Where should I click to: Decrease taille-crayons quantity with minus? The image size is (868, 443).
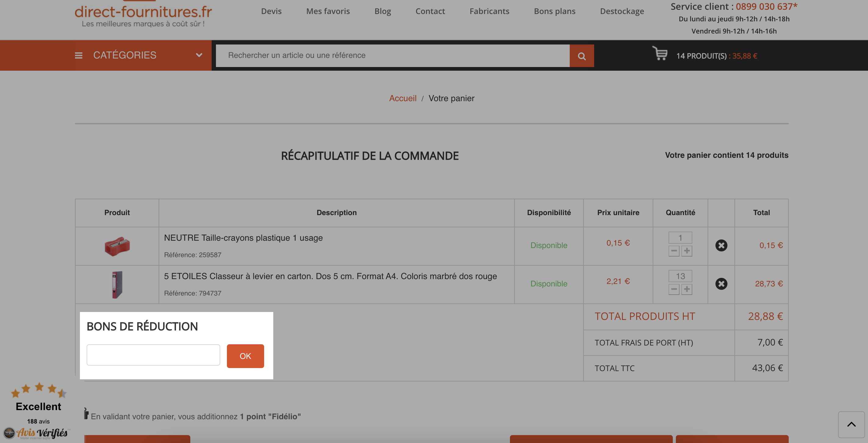674,251
